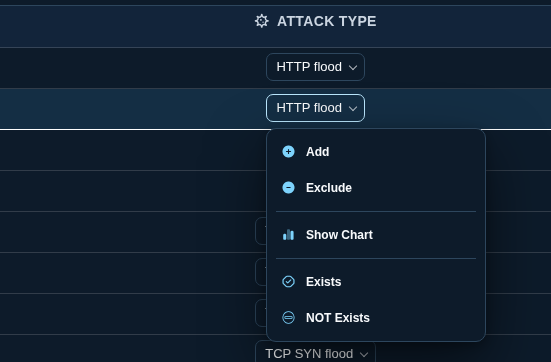Select Show Chart menu entry
551x362 pixels.
376,235
